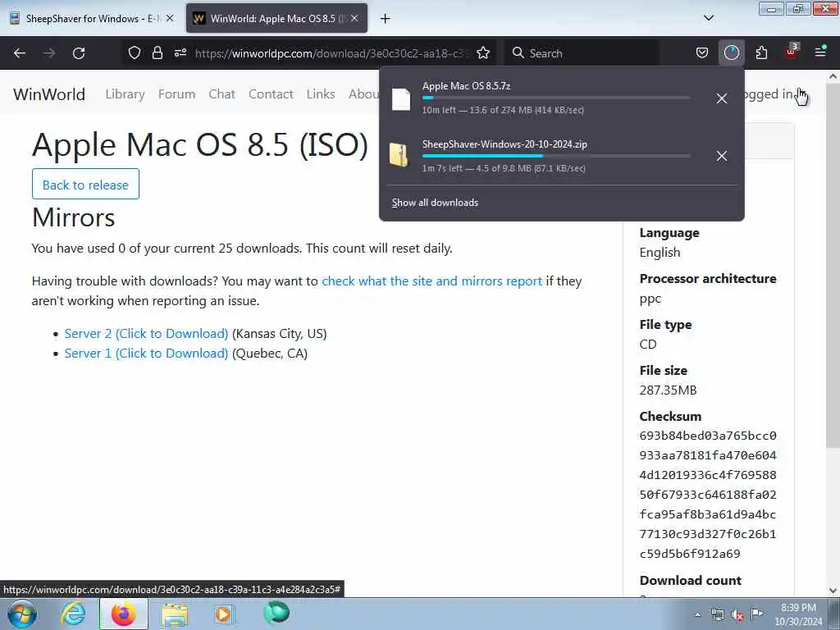Image resolution: width=840 pixels, height=630 pixels.
Task: Click the Apple Mac OS 8.5 (ISO) heading
Action: point(200,144)
